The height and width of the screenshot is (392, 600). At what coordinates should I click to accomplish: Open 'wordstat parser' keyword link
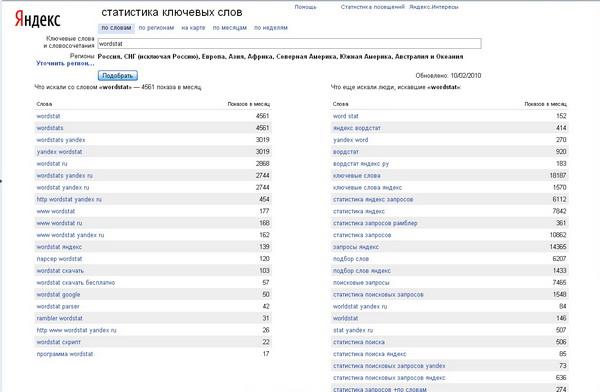coord(58,306)
